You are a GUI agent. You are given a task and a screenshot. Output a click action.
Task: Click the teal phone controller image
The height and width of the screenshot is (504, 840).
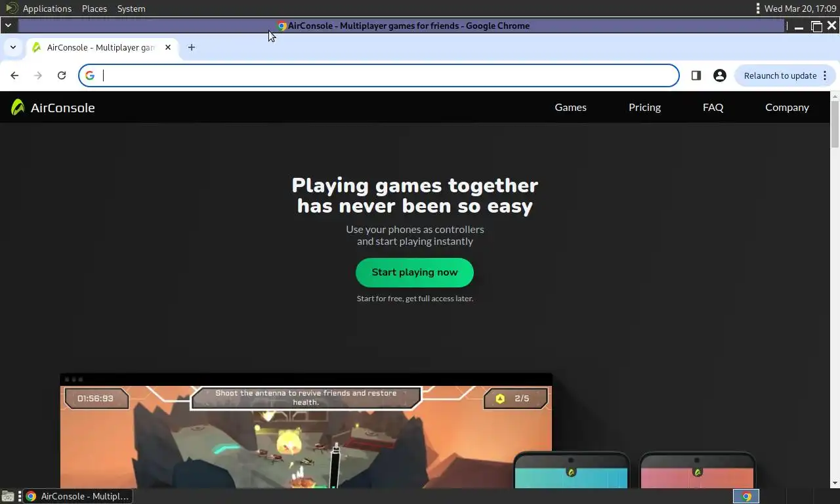[571, 470]
